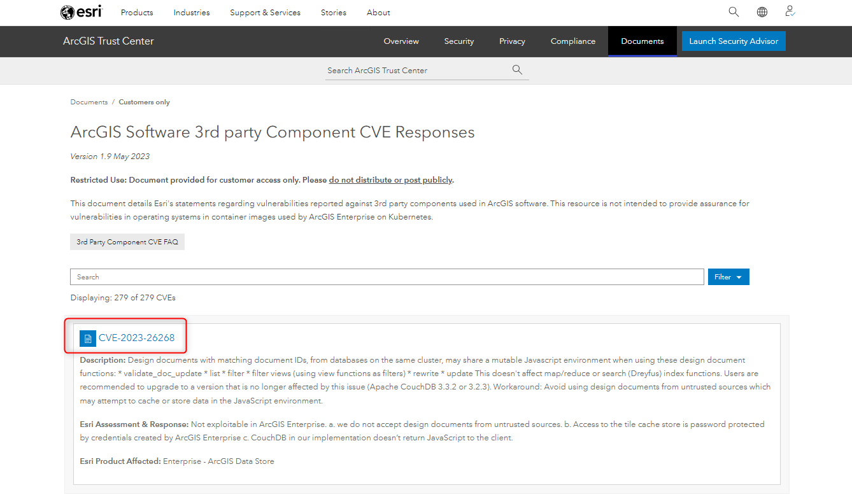This screenshot has width=852, height=504.
Task: Open the site search magnifier icon
Action: (x=734, y=12)
